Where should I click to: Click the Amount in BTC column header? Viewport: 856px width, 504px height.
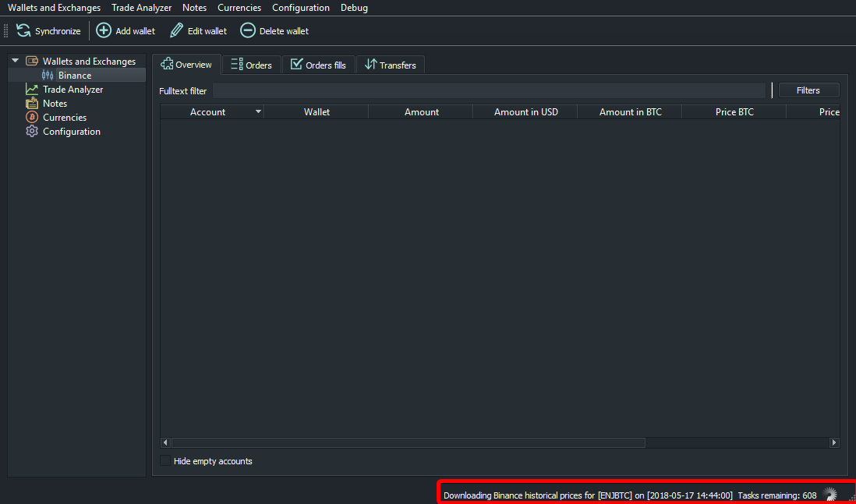[x=630, y=112]
